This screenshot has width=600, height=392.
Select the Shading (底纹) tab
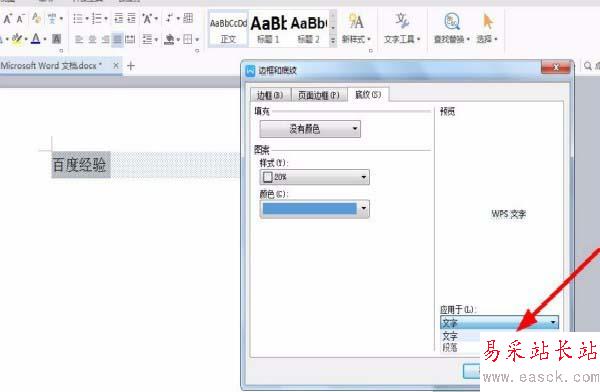[x=368, y=94]
